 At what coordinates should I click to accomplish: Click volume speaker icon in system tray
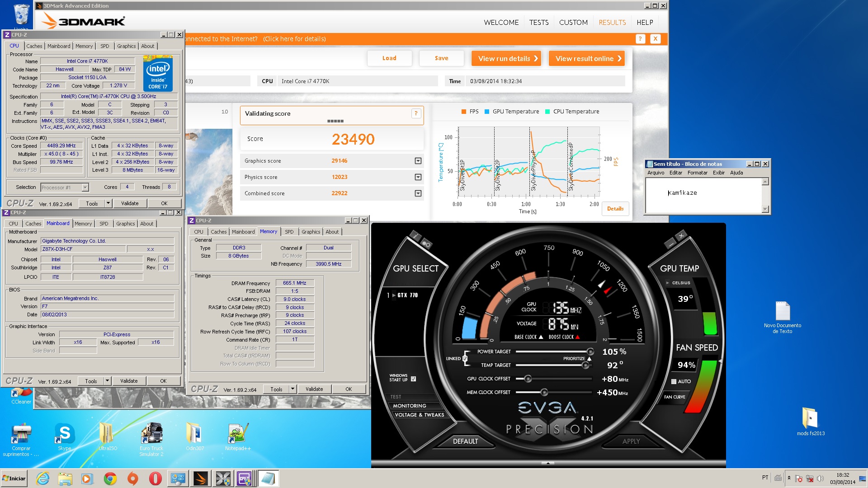[x=821, y=479]
